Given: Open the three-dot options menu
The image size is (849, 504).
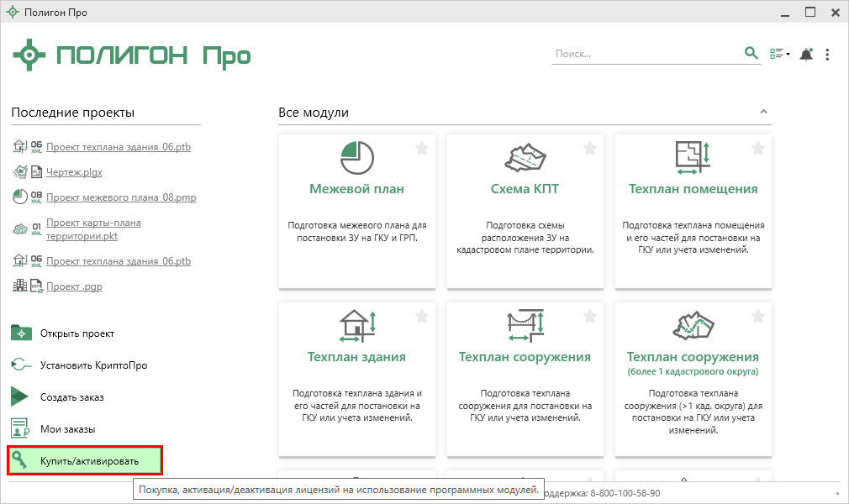Looking at the screenshot, I should [827, 55].
